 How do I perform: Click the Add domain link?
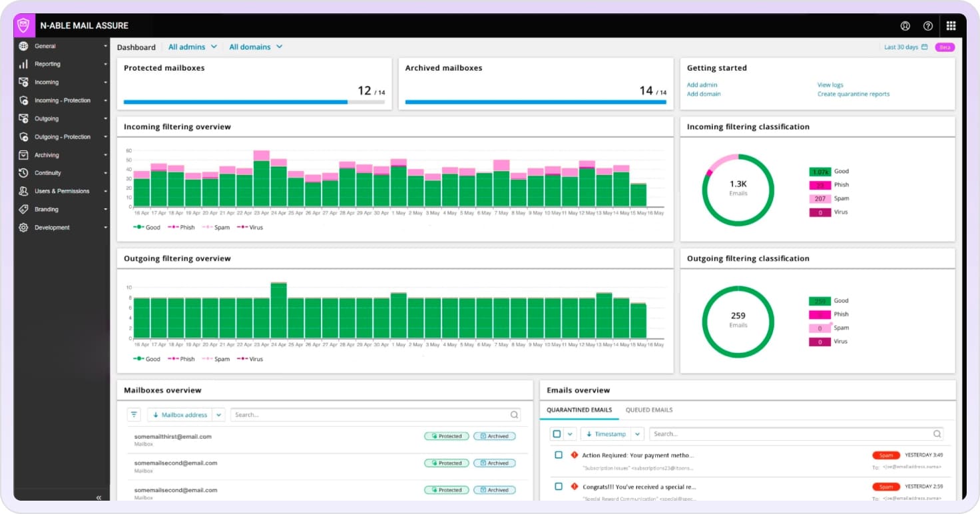pos(704,94)
